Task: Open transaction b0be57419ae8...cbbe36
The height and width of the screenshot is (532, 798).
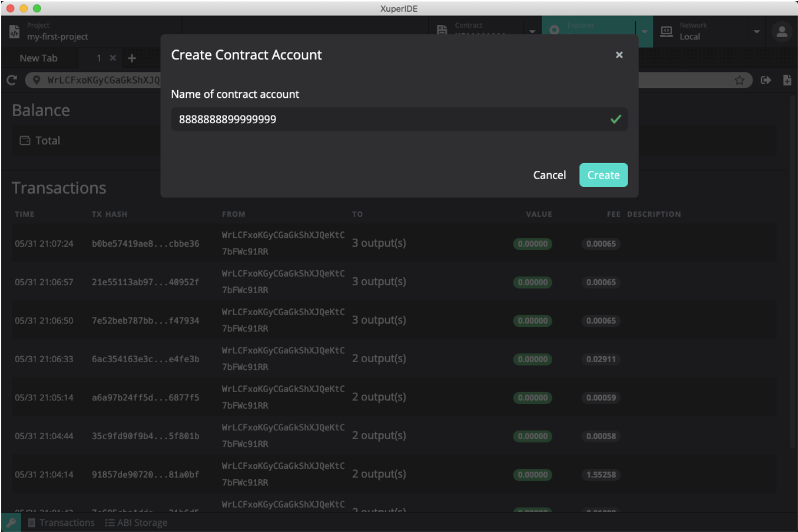Action: click(x=146, y=243)
